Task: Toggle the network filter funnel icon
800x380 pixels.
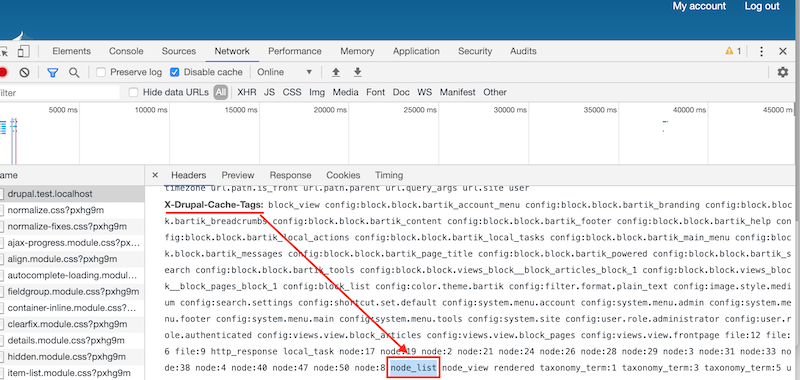Action: tap(53, 72)
